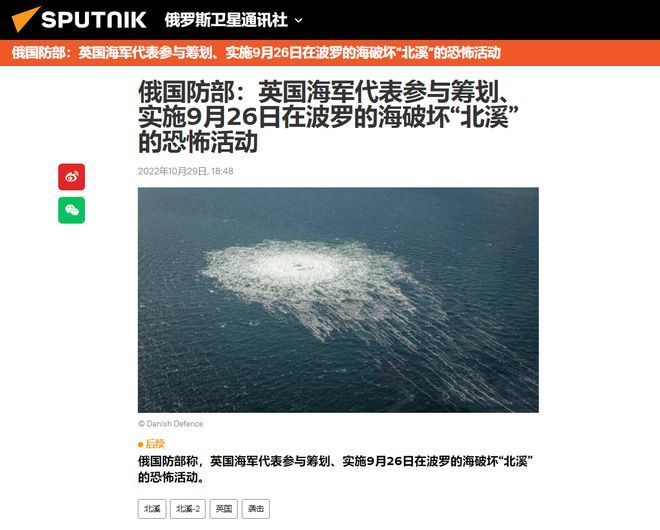This screenshot has width=660, height=530.
Task: Expand the chevron next to 俄罗斯卫星通讯社
Action: click(x=298, y=20)
